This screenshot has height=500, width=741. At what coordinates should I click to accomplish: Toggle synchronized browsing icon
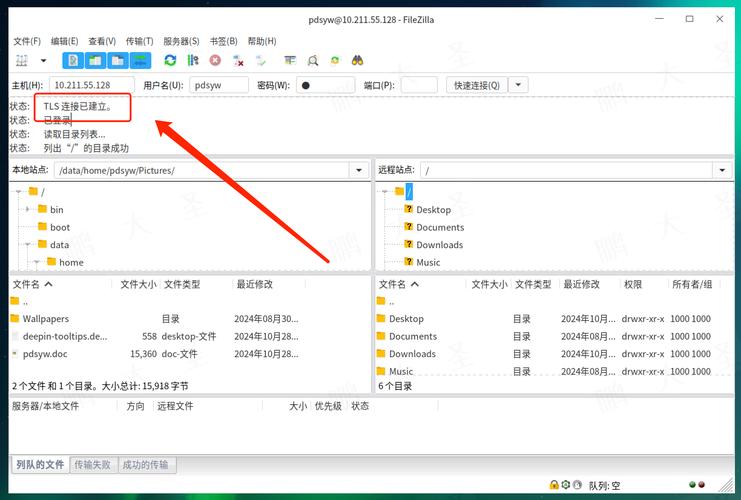(335, 60)
